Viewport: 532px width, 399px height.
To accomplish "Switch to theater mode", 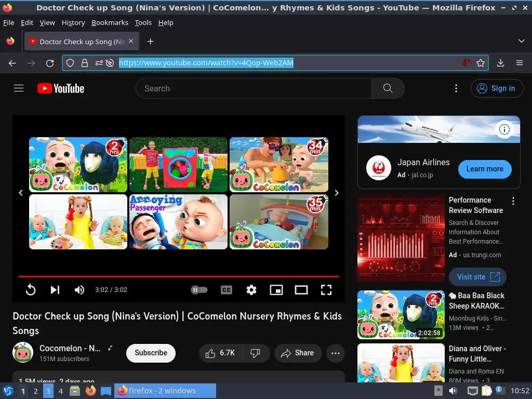I will point(301,290).
